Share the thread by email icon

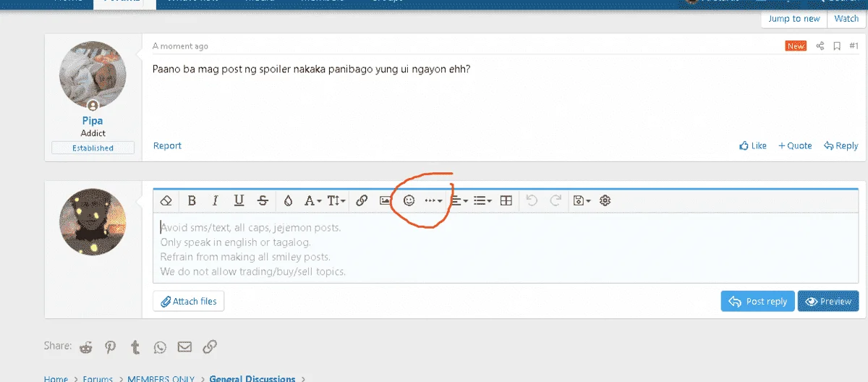click(x=184, y=347)
